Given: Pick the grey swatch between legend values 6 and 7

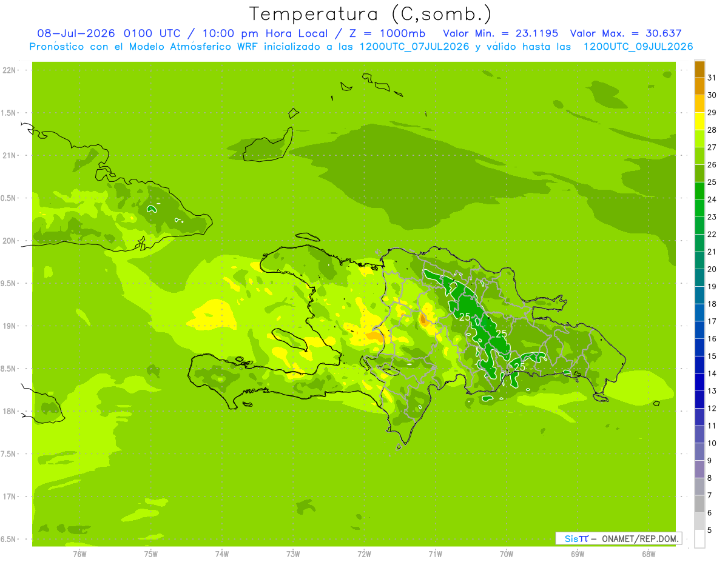Looking at the screenshot, I should (x=699, y=504).
